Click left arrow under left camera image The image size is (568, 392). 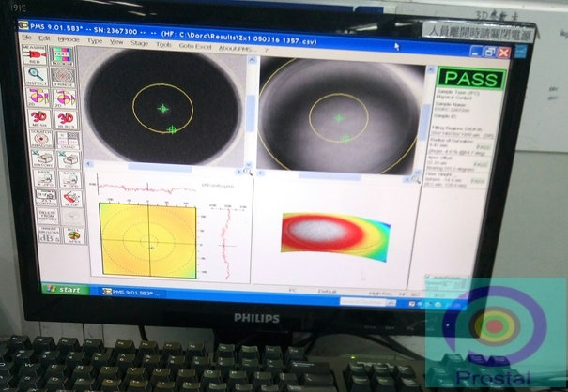click(88, 164)
